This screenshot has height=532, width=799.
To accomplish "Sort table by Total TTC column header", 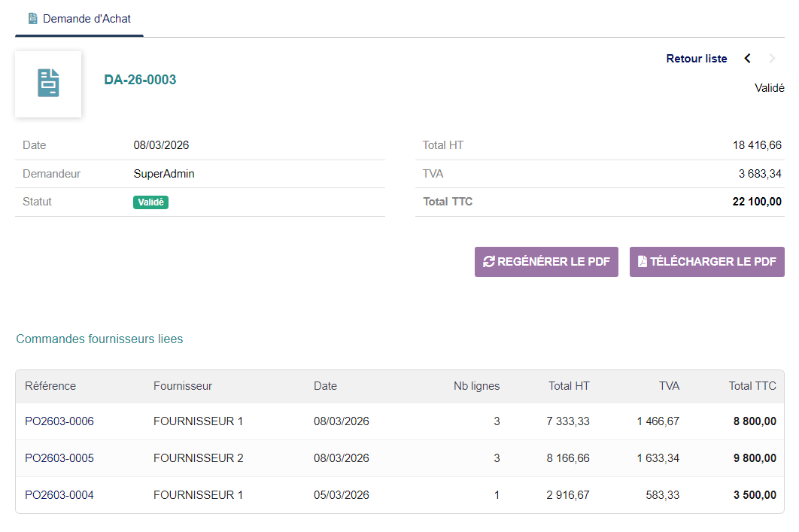I will tap(752, 386).
